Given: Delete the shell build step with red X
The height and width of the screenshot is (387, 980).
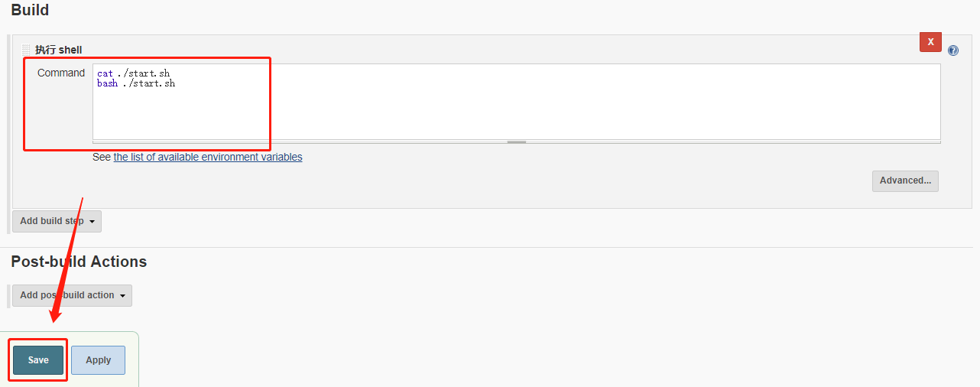Looking at the screenshot, I should (930, 42).
